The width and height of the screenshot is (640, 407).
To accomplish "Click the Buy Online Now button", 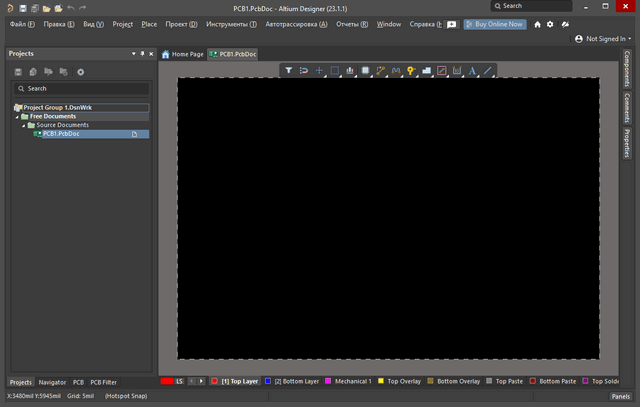I will coord(494,24).
